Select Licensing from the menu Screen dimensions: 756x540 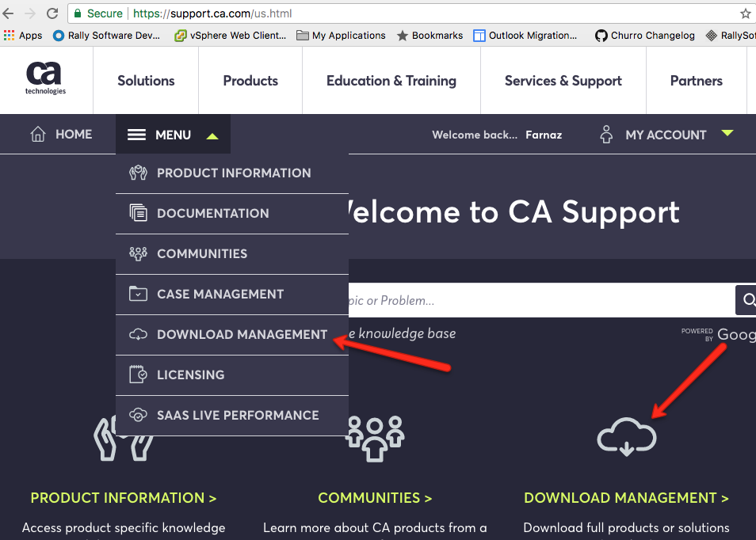tap(232, 376)
